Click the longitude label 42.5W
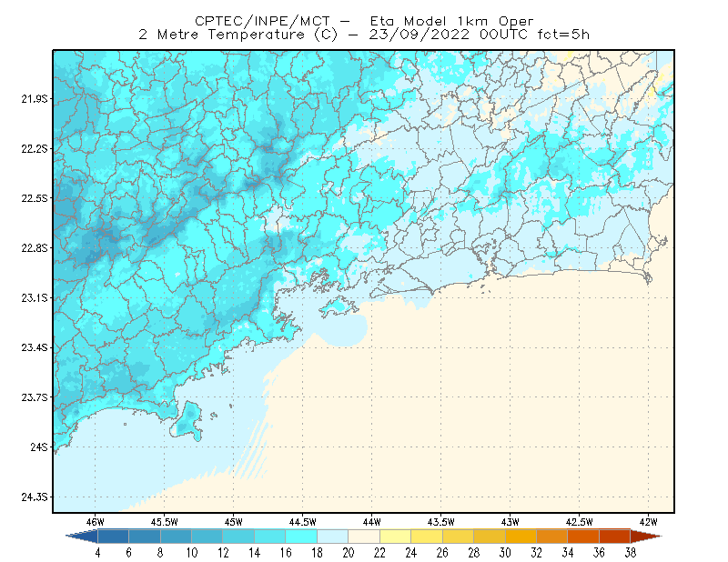The image size is (728, 562). pos(579,522)
